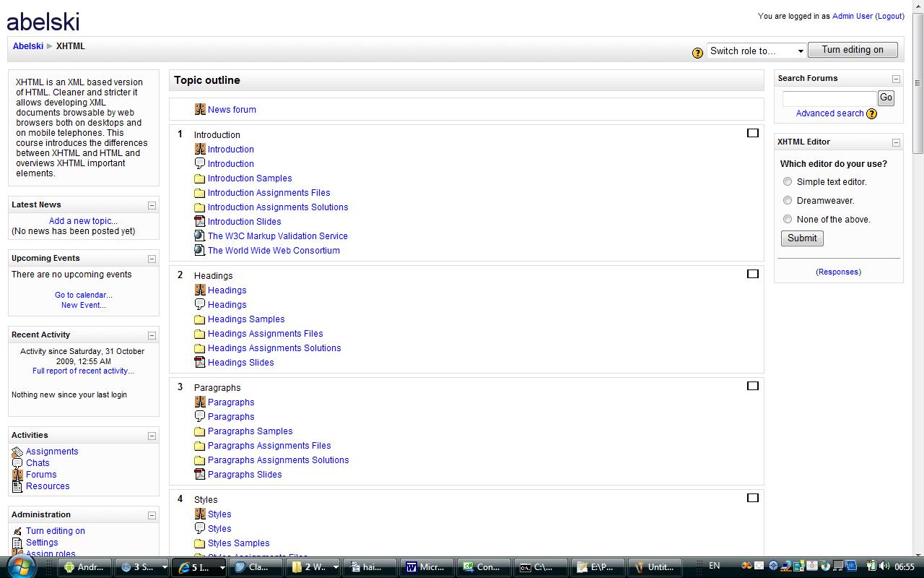Collapse the Administration block

(152, 515)
